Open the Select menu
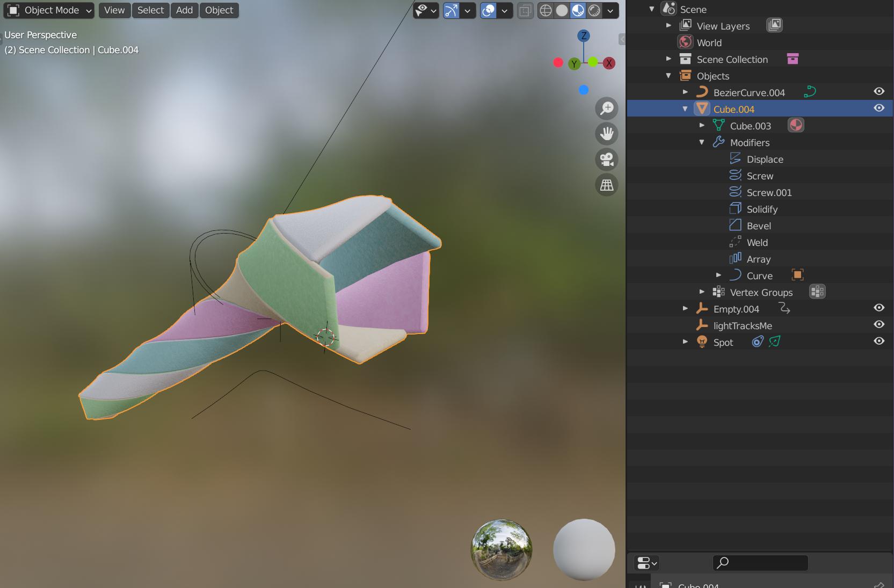 [x=150, y=10]
